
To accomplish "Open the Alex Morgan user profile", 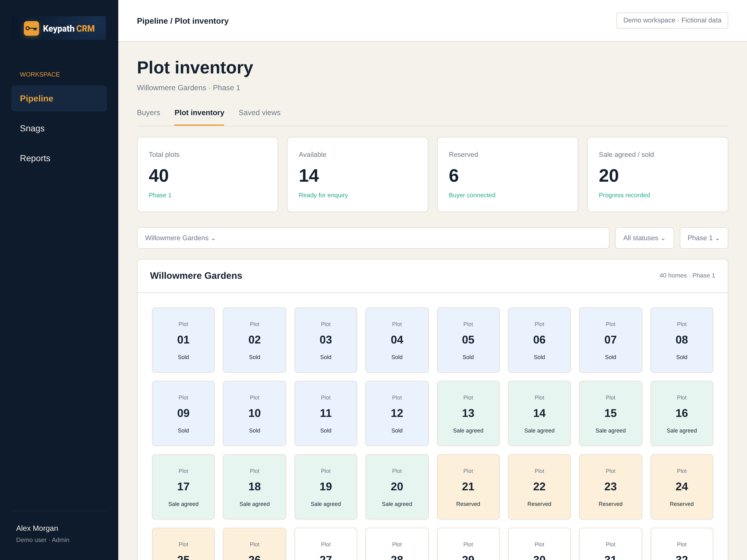I will tap(43, 534).
